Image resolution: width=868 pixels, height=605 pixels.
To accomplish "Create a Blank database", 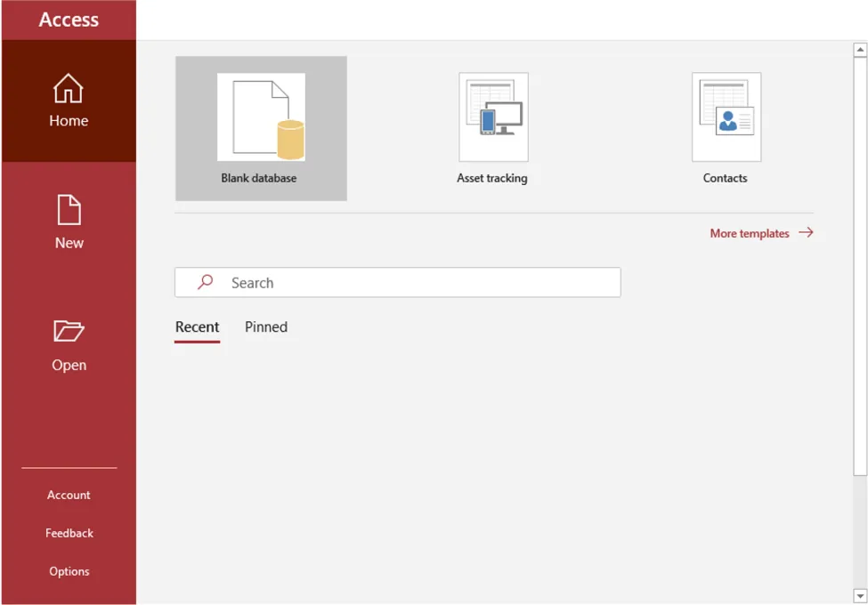I will coord(260,128).
